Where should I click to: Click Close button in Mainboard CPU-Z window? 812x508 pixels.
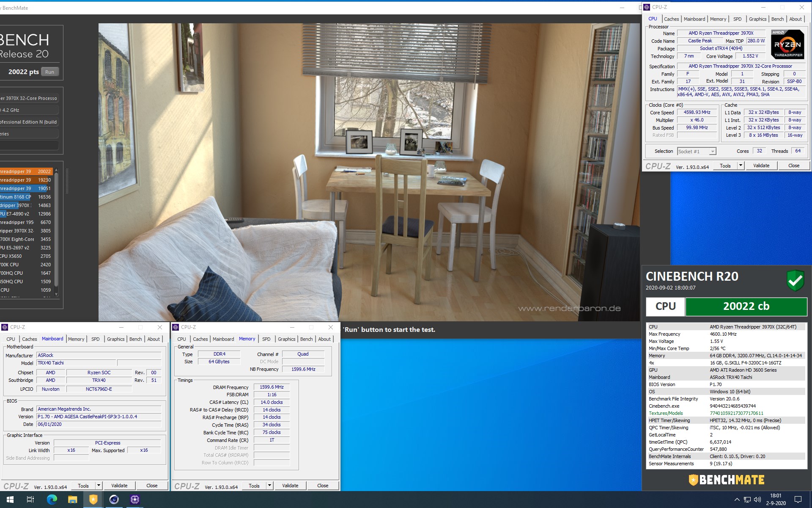click(x=152, y=486)
